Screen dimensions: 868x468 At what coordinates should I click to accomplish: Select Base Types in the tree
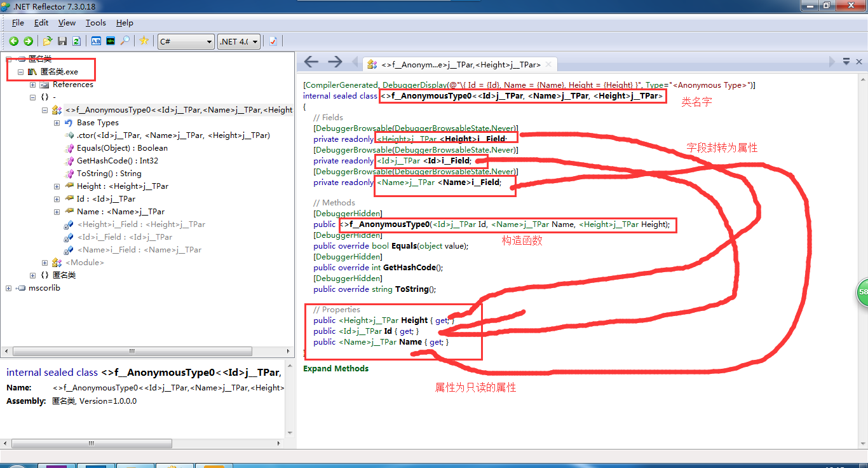click(97, 123)
